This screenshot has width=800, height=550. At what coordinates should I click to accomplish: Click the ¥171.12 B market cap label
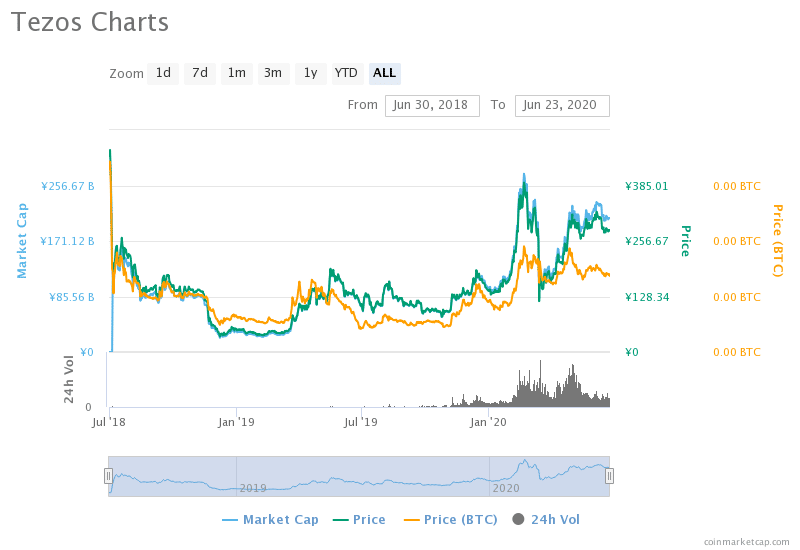(68, 241)
